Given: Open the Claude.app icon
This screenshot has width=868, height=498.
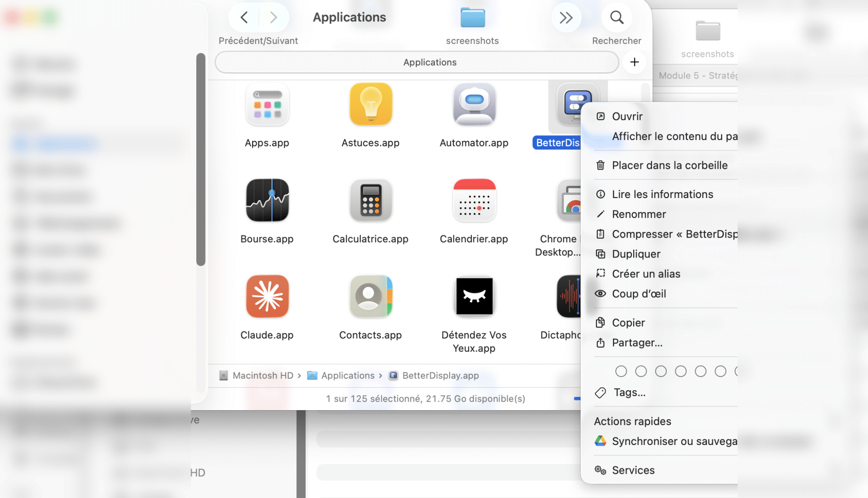Looking at the screenshot, I should click(267, 296).
